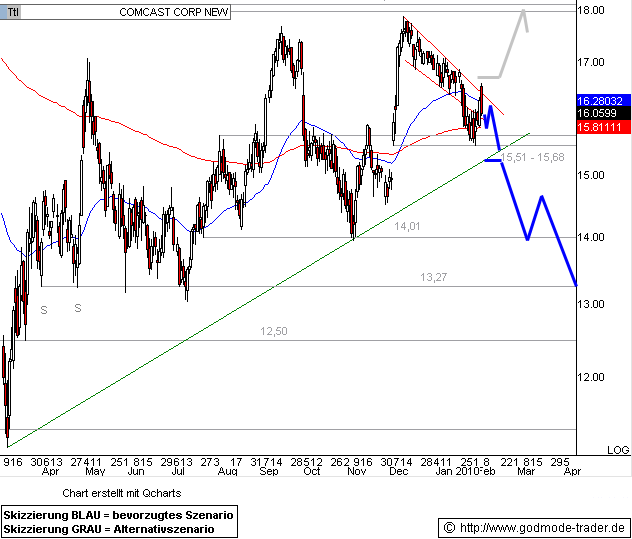The height and width of the screenshot is (539, 632).
Task: Click the Feb month label
Action: (487, 471)
